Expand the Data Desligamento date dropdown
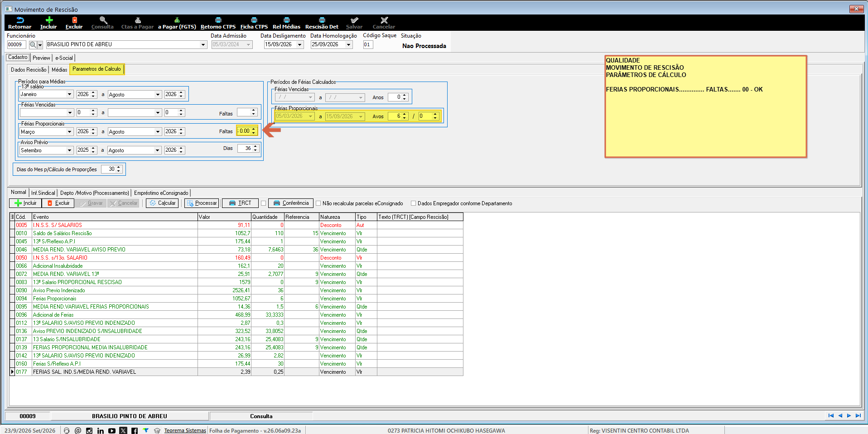 [300, 45]
